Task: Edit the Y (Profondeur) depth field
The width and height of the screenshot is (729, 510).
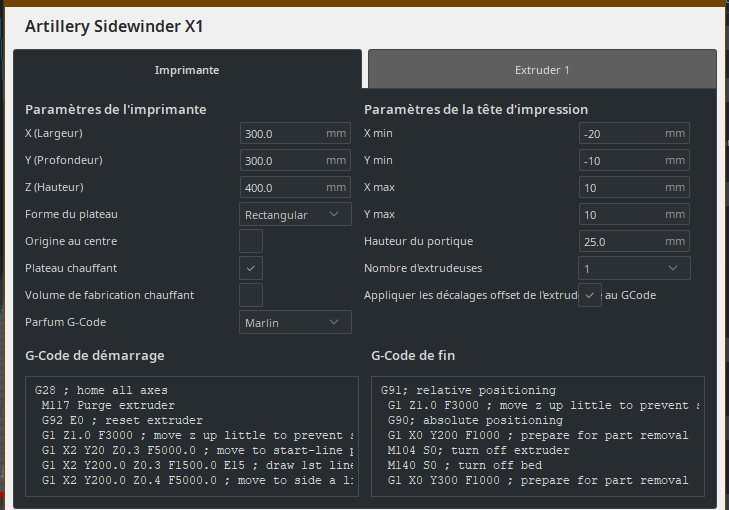Action: (x=295, y=160)
